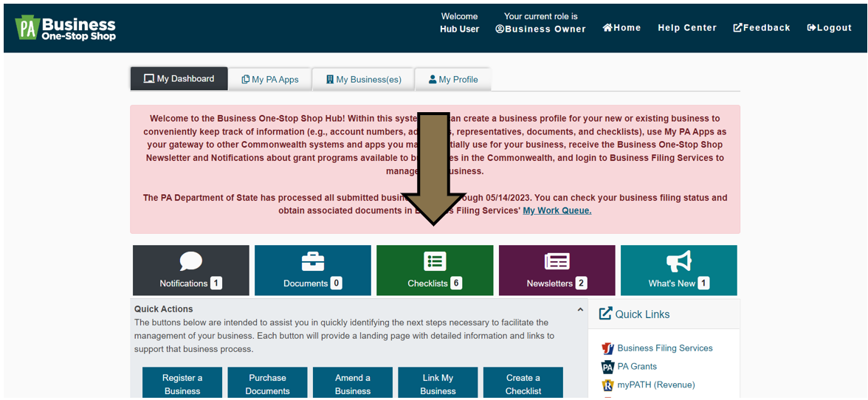Screen dimensions: 868x400
Task: Switch to the My PA Apps tab
Action: [270, 79]
